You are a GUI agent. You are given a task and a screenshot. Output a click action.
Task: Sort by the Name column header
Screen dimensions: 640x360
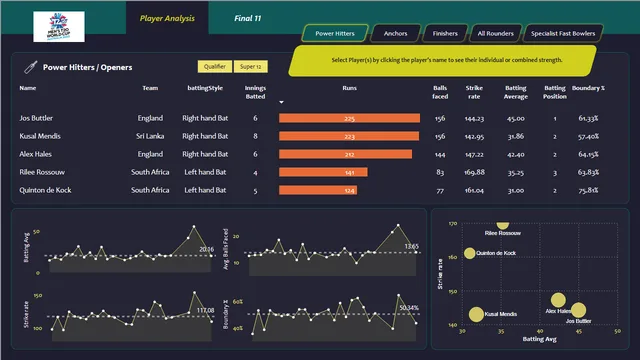coord(28,88)
